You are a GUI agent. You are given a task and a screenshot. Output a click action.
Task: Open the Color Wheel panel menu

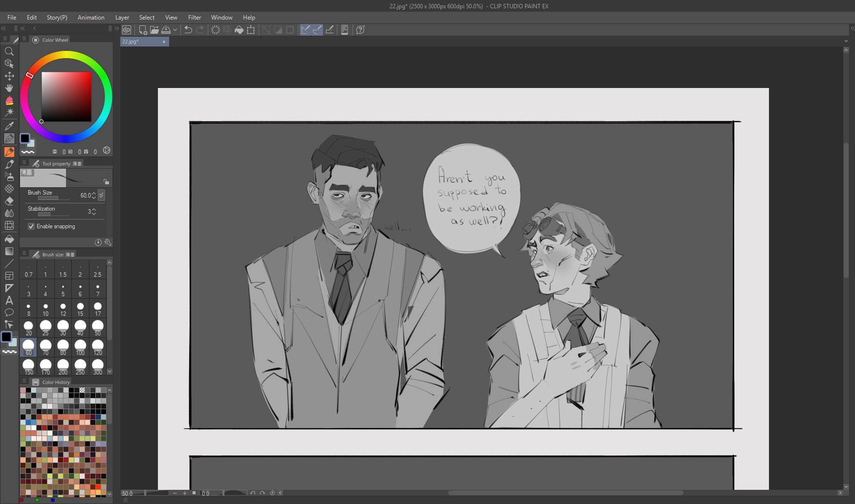[x=24, y=39]
